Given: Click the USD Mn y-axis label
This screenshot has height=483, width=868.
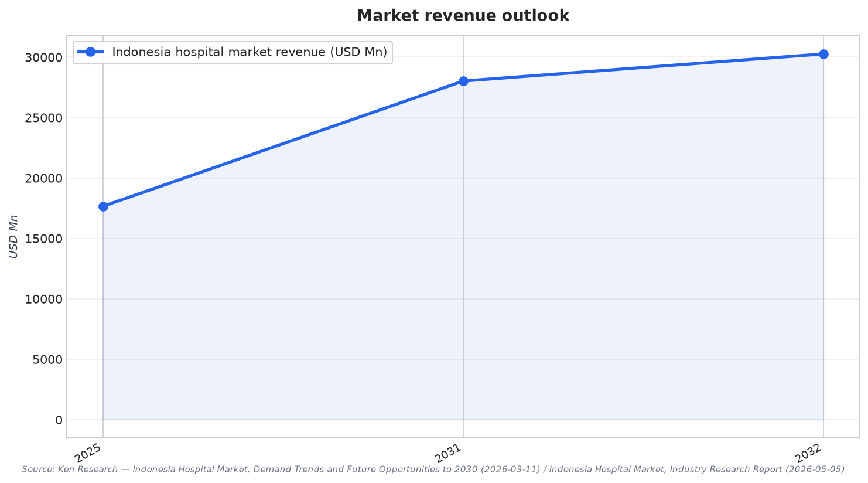Looking at the screenshot, I should [13, 237].
